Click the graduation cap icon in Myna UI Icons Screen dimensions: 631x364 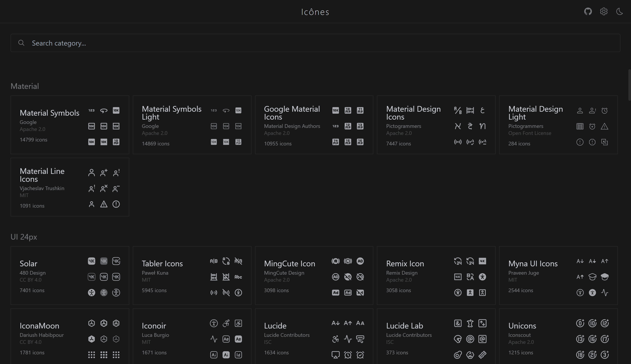[x=592, y=277]
